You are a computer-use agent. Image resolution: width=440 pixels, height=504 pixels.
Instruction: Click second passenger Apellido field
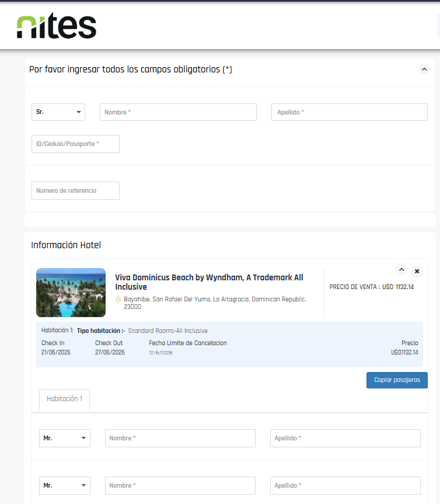coord(345,485)
